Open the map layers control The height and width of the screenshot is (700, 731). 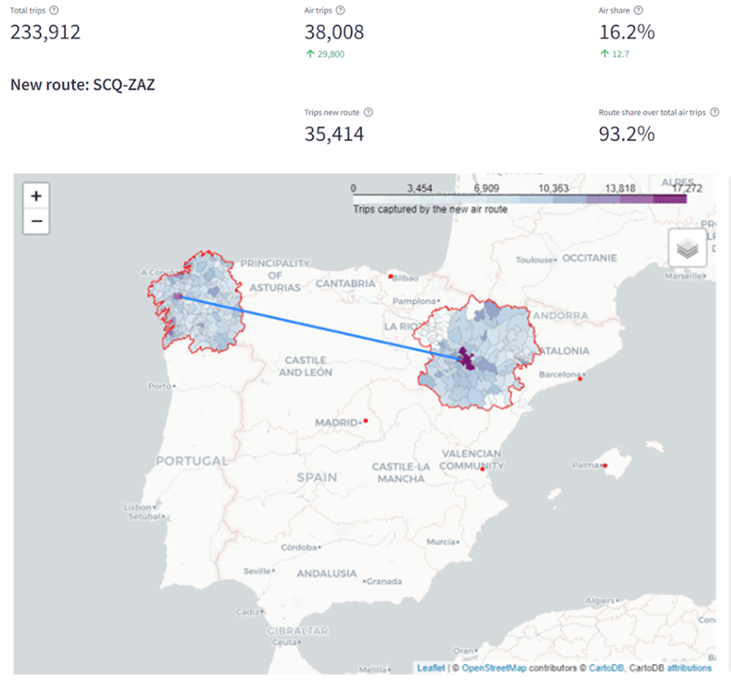(687, 248)
